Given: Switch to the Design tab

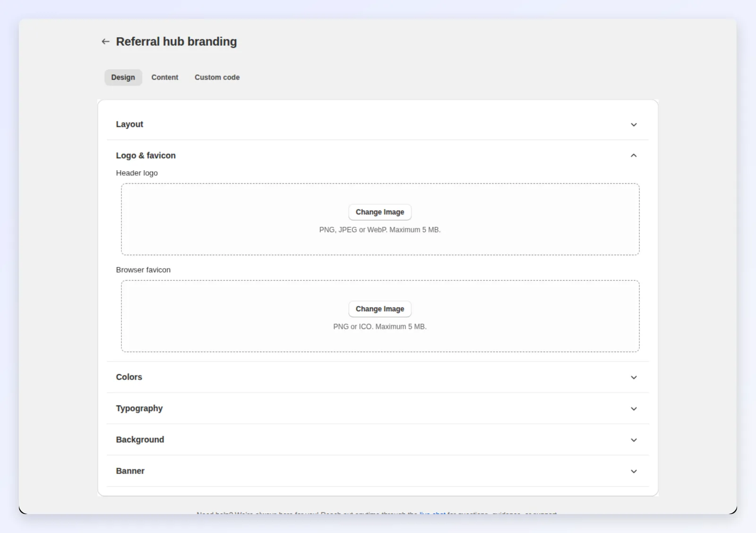Looking at the screenshot, I should tap(123, 77).
